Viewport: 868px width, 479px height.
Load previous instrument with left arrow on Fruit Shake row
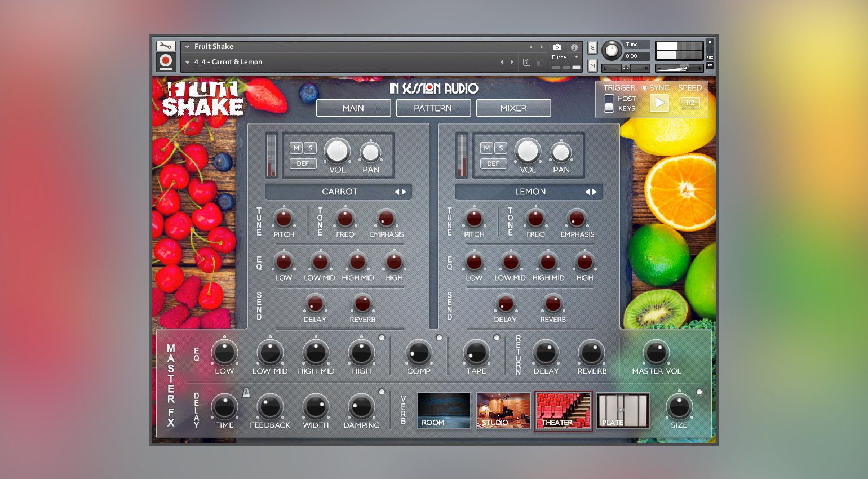(530, 47)
